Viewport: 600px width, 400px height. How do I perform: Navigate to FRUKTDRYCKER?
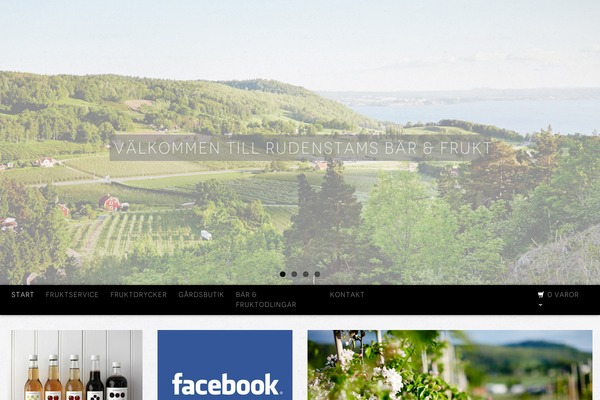point(138,295)
